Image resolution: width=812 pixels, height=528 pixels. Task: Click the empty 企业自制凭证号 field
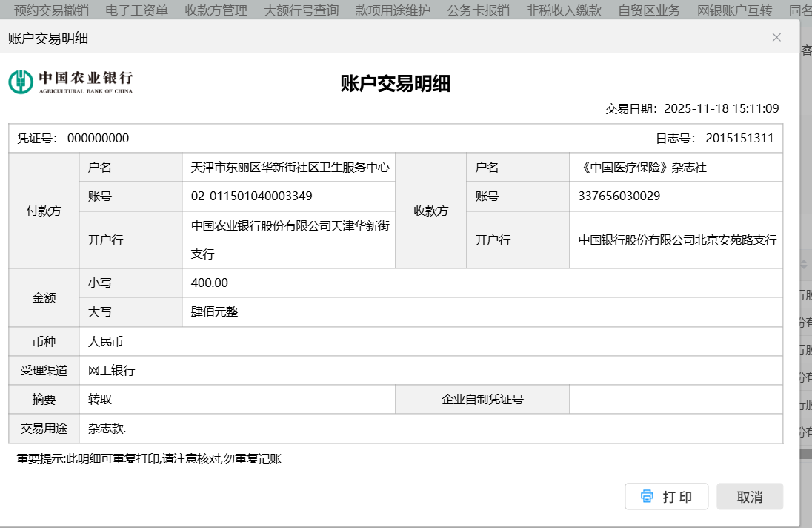click(x=676, y=399)
